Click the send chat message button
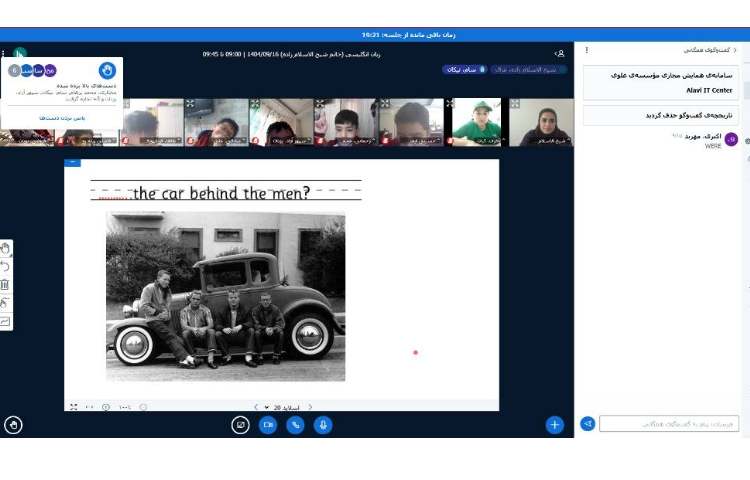The width and height of the screenshot is (750, 480). [x=588, y=424]
